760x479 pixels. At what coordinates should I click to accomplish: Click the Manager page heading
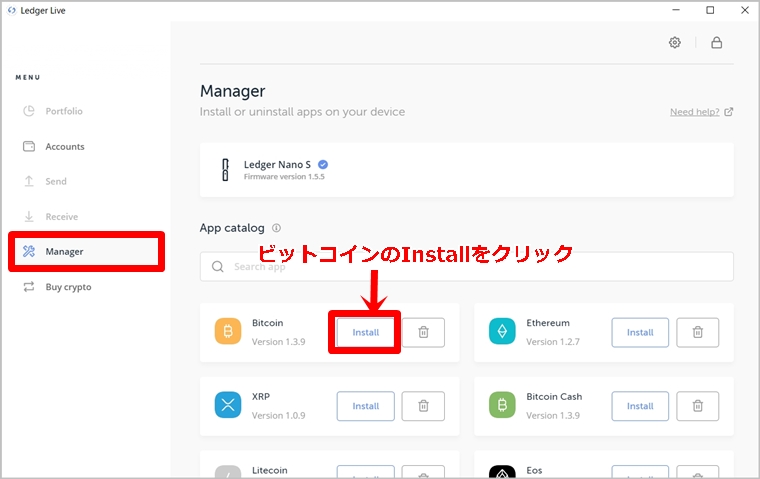pyautogui.click(x=233, y=91)
